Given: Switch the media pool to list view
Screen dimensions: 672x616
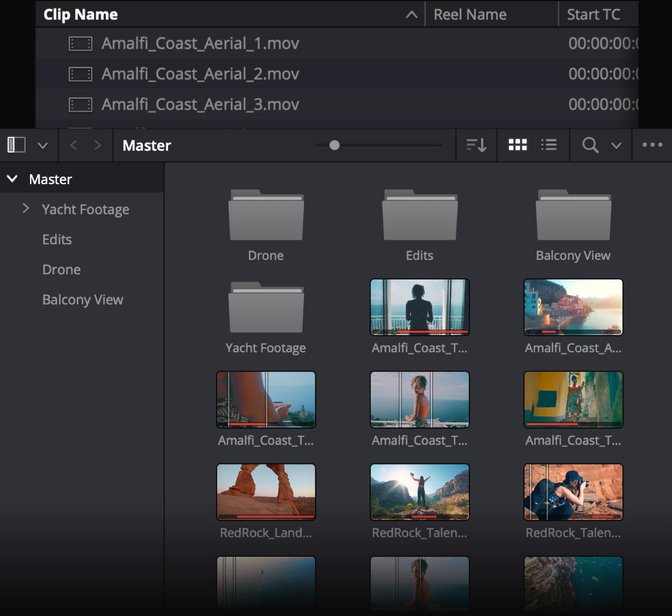Looking at the screenshot, I should click(549, 145).
